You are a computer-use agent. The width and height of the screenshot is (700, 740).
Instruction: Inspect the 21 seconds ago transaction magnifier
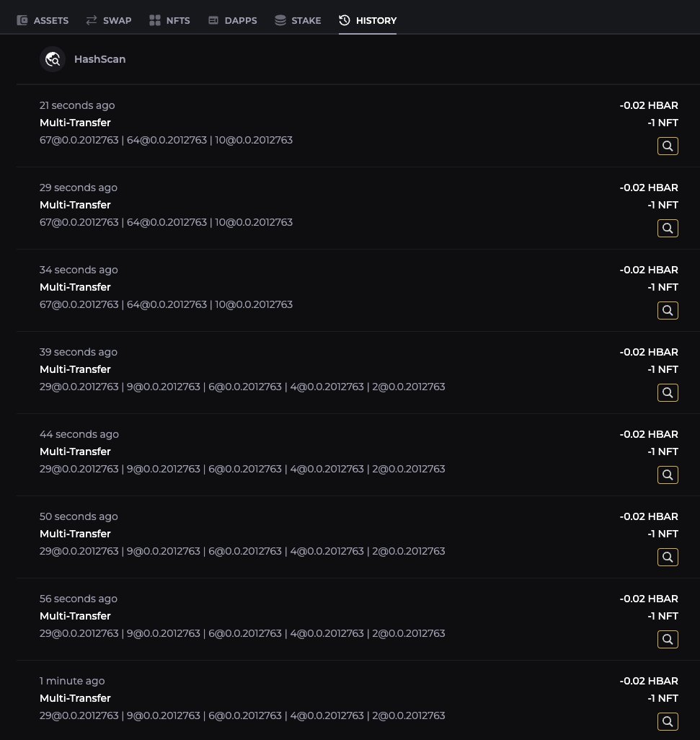pos(668,146)
